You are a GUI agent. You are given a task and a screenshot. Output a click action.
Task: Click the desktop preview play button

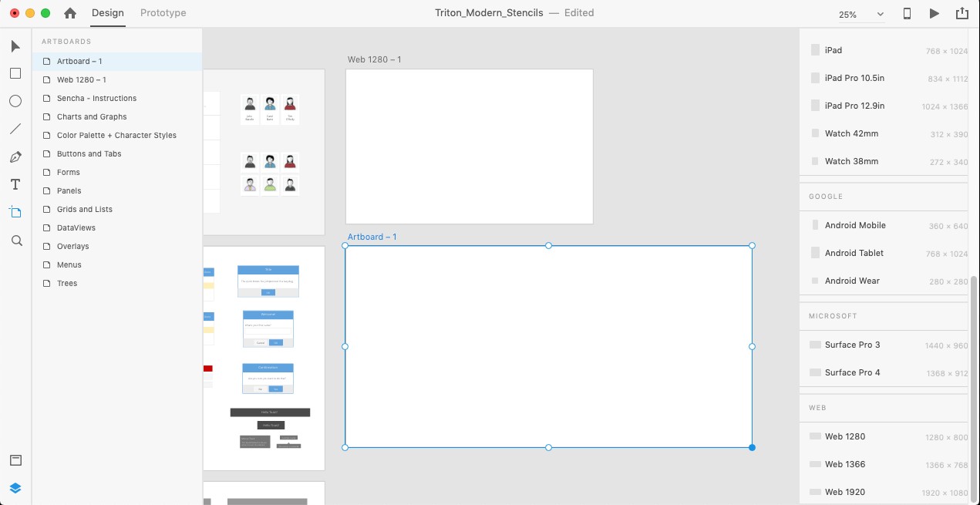coord(935,13)
